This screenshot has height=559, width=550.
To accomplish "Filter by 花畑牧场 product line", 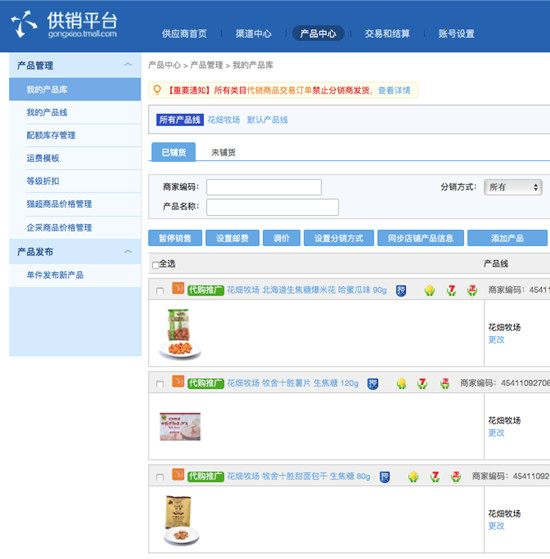I will [223, 120].
